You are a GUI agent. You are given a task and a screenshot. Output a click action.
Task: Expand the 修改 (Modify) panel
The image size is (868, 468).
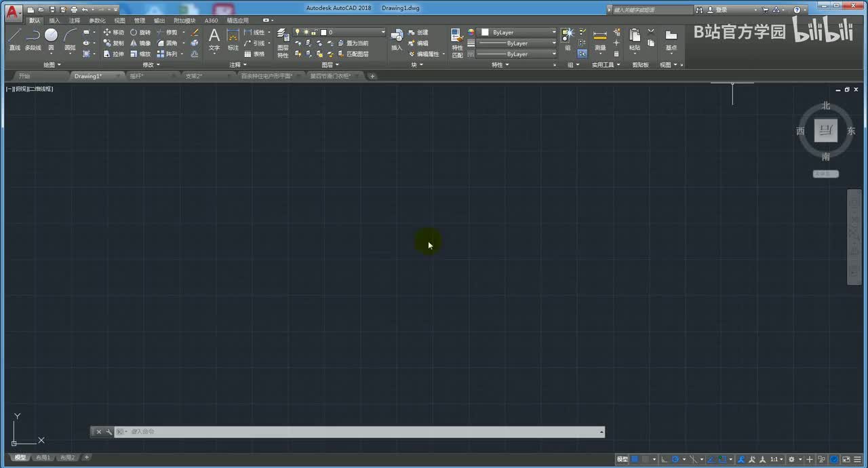point(151,65)
